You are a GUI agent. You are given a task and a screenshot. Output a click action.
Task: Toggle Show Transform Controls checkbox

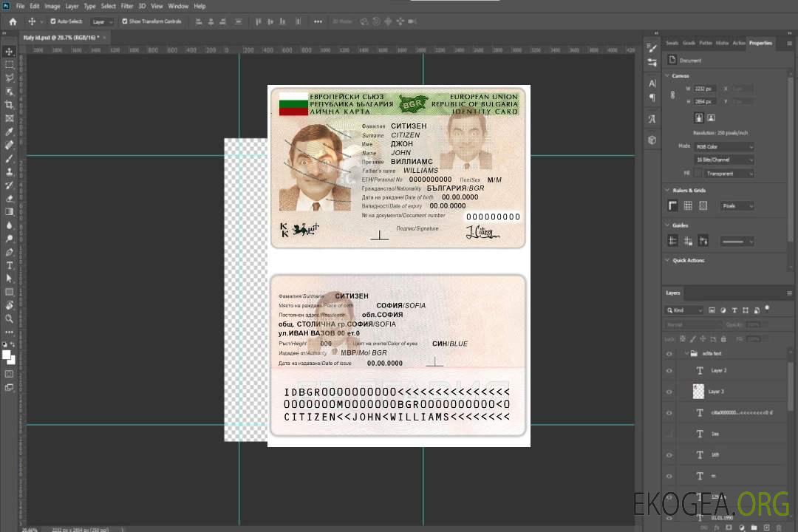(x=125, y=21)
